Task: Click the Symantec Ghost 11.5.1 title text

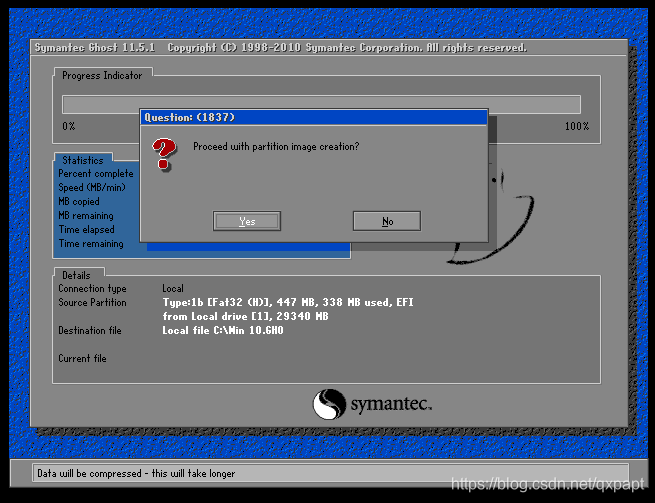Action: click(x=95, y=48)
